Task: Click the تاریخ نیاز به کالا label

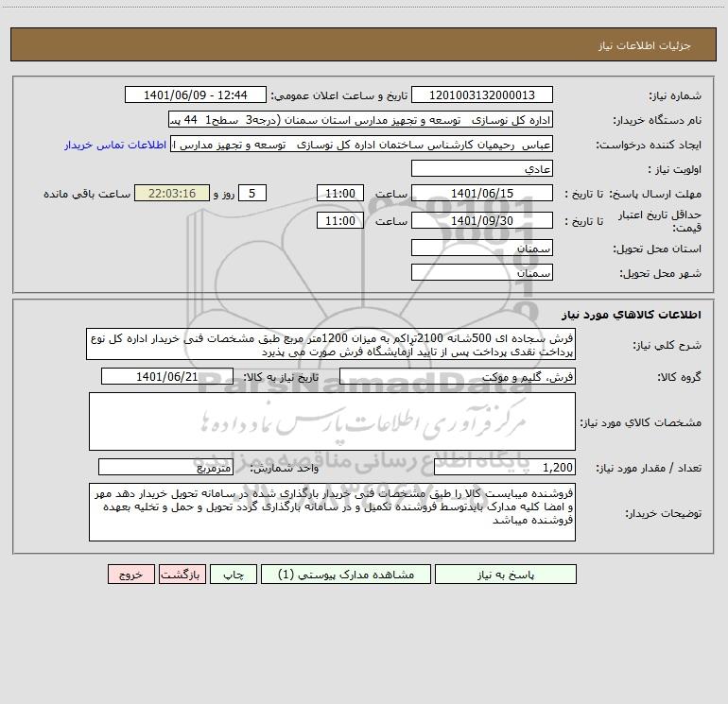Action: click(x=281, y=377)
